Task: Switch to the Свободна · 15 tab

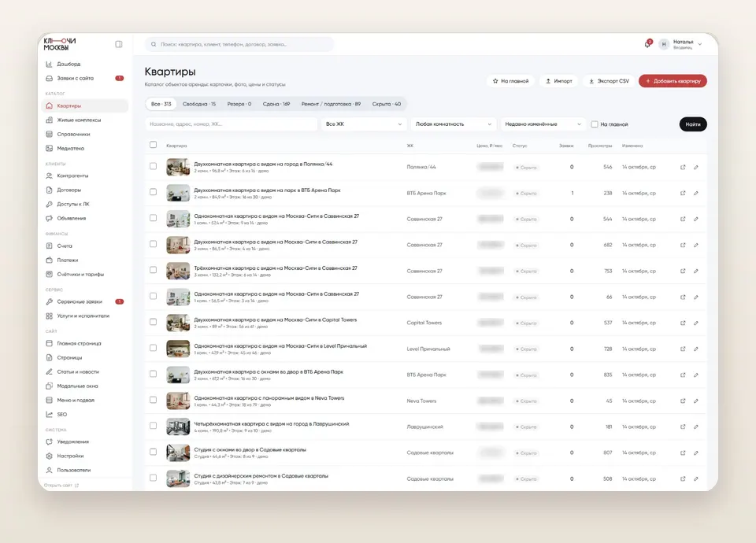Action: (x=199, y=104)
